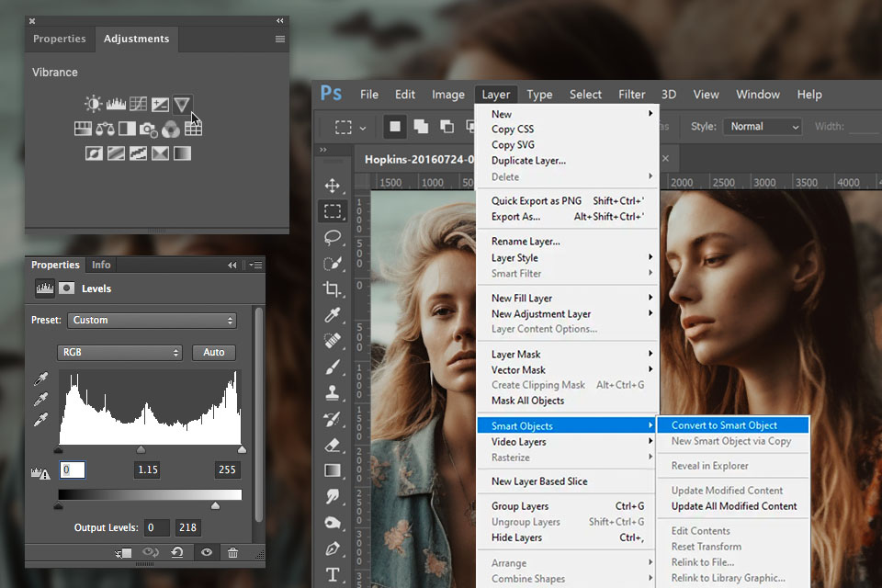Viewport: 882px width, 588px height.
Task: Select the Rectangular Marquee tool in toolbar
Action: (333, 211)
